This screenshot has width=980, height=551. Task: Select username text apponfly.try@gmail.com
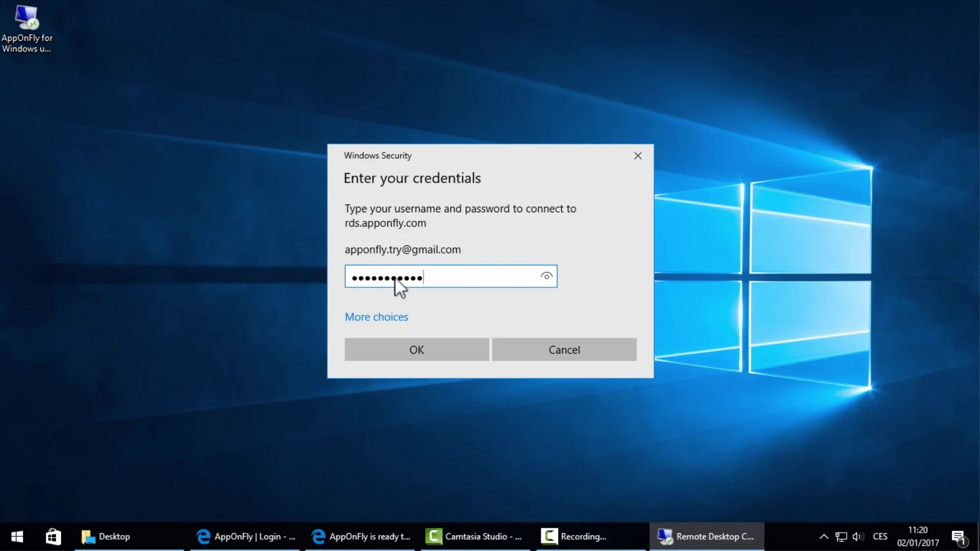(402, 249)
